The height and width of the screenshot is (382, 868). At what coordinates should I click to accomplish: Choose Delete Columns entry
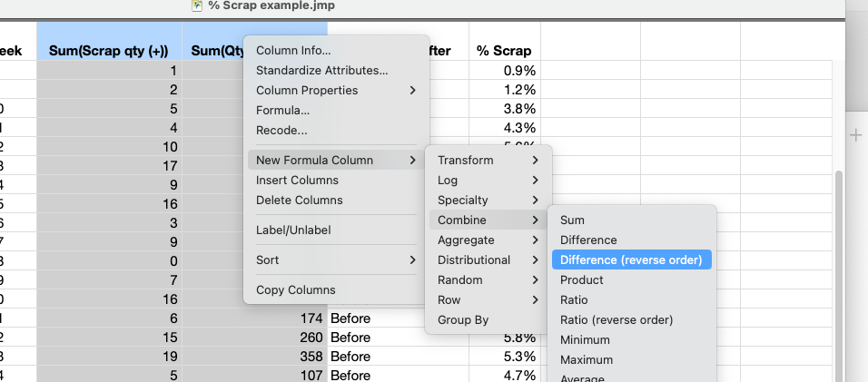(x=299, y=201)
